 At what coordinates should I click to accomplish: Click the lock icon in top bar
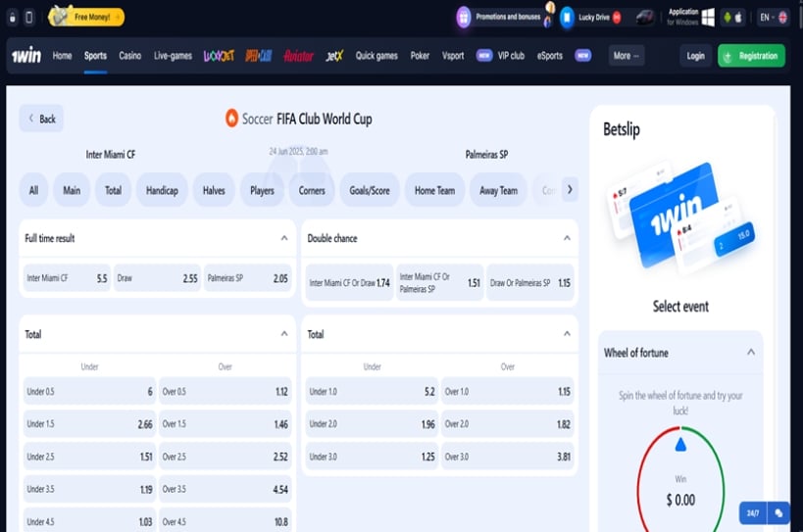pyautogui.click(x=13, y=18)
